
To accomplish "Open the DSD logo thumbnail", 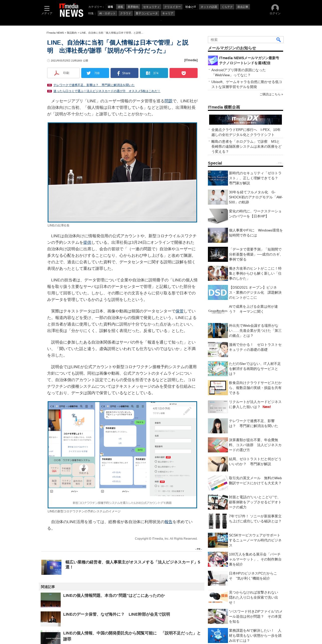I will click(x=218, y=292).
